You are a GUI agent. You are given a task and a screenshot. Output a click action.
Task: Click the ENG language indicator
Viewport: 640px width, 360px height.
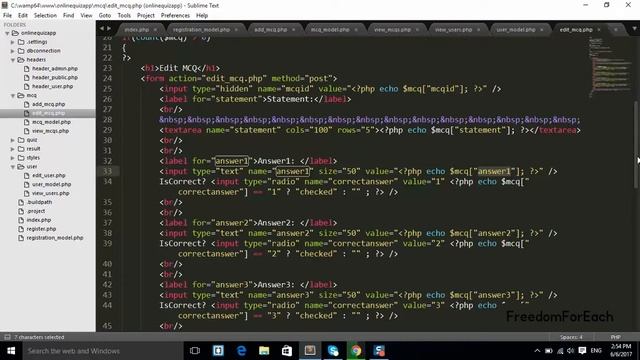pos(596,351)
